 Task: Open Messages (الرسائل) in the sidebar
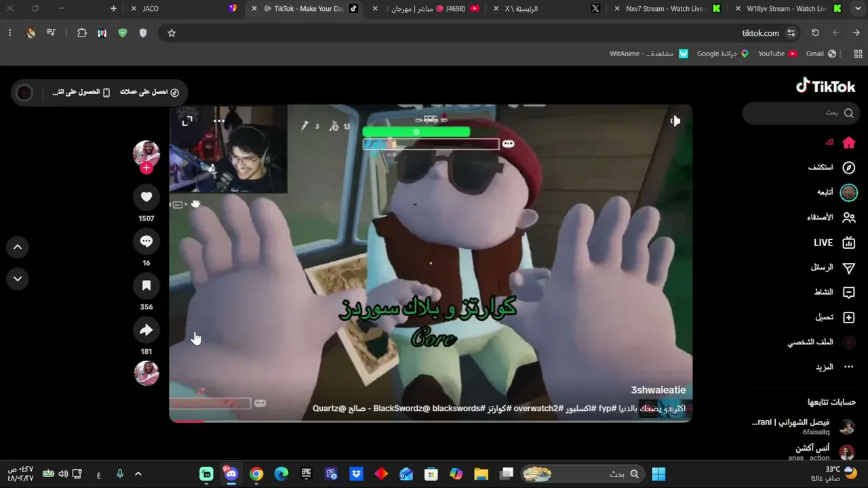coord(833,268)
